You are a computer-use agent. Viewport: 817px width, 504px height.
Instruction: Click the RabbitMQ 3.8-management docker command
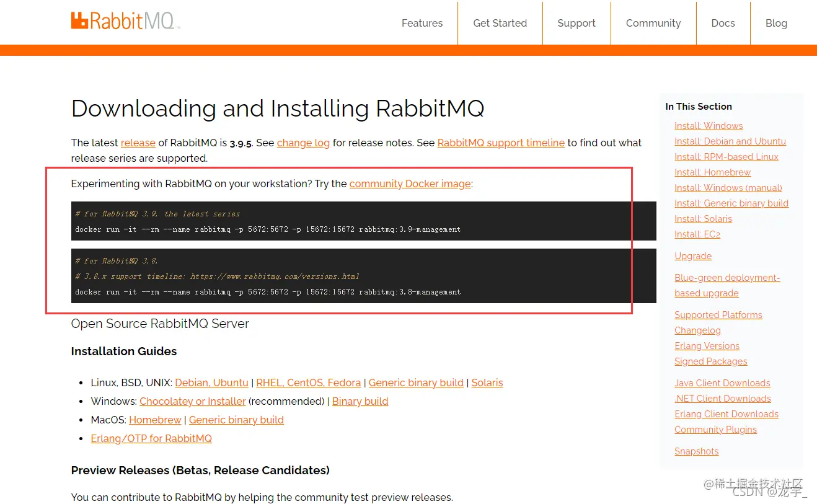pyautogui.click(x=268, y=291)
